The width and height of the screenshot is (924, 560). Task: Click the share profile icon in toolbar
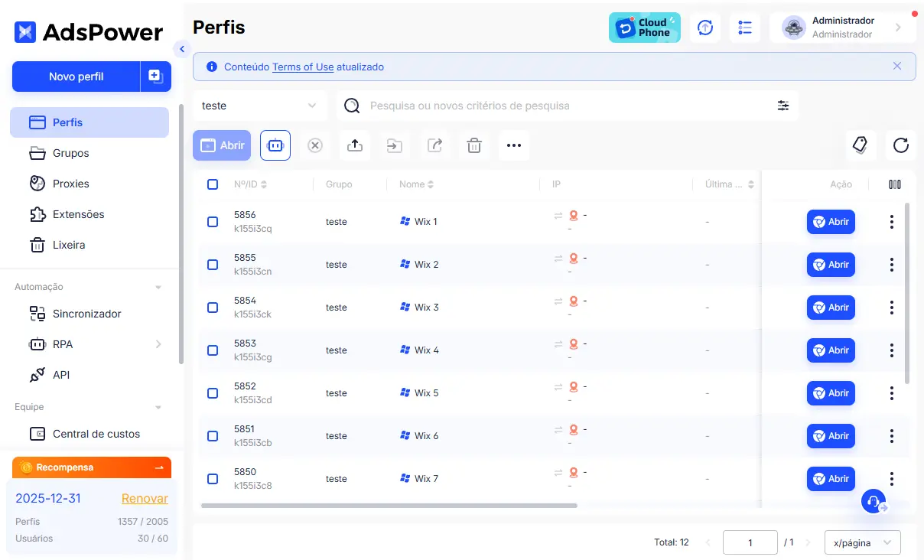(x=434, y=145)
